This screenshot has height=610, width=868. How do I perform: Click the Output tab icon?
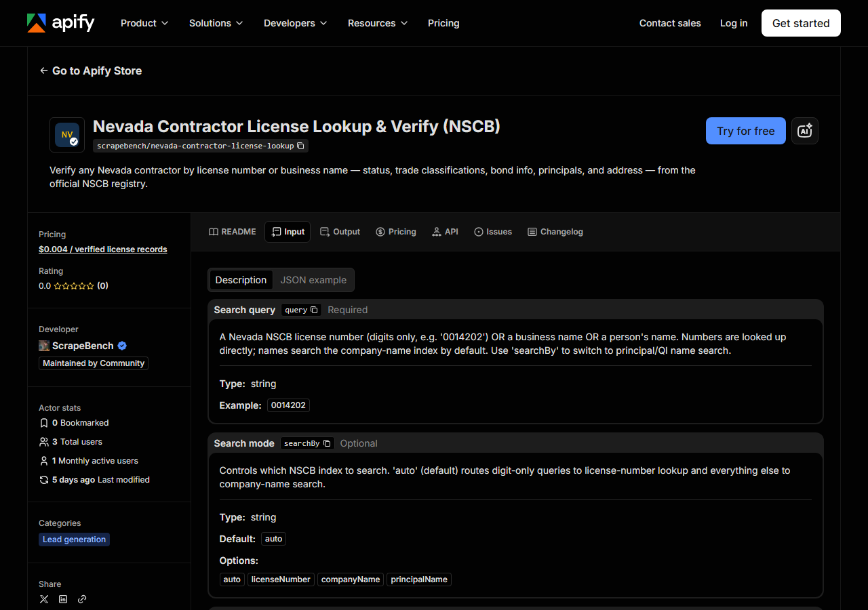coord(325,232)
